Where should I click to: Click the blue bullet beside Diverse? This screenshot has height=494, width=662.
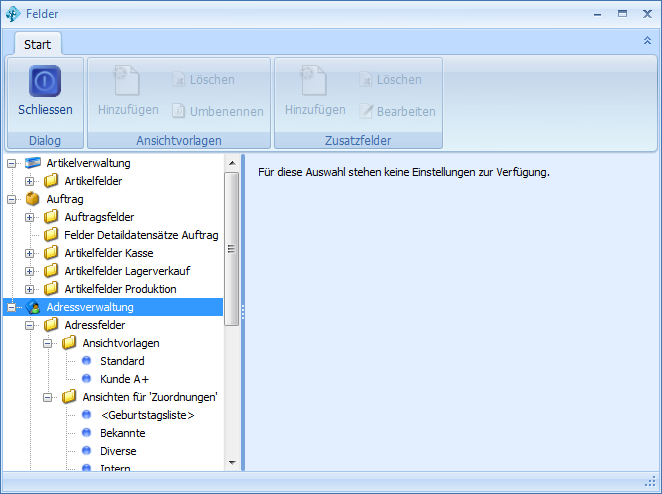tap(87, 451)
